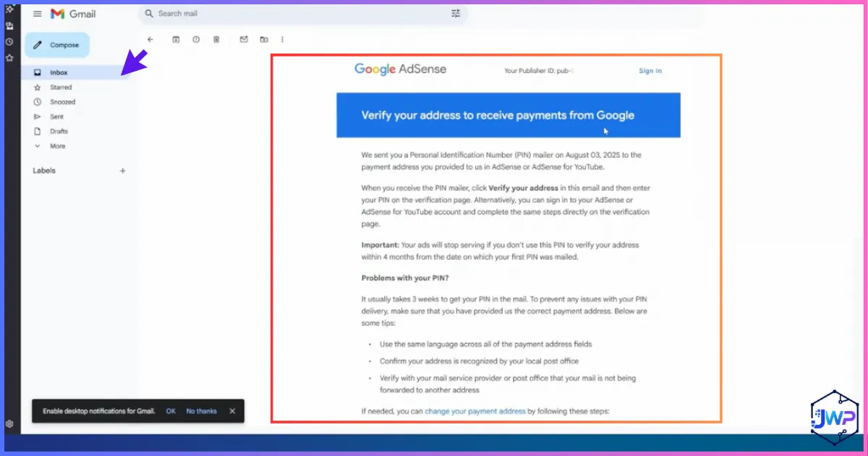Open the three-dot More options menu
This screenshot has height=456, width=868.
click(282, 39)
